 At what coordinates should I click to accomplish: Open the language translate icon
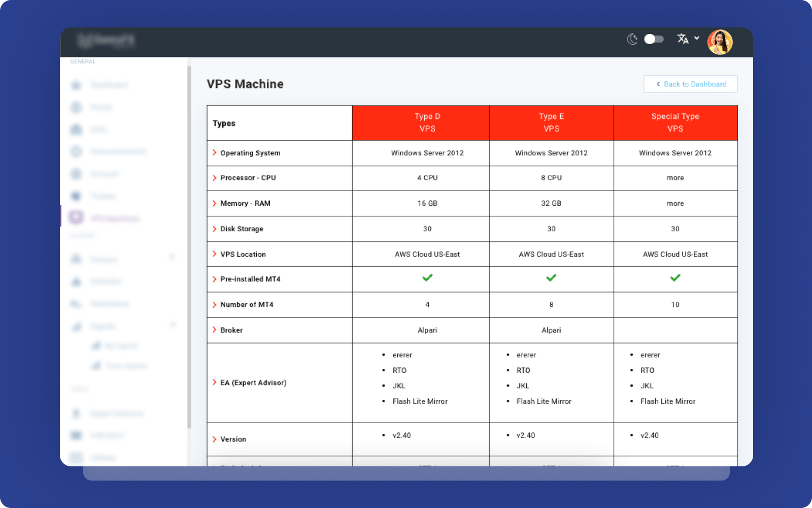pos(683,39)
